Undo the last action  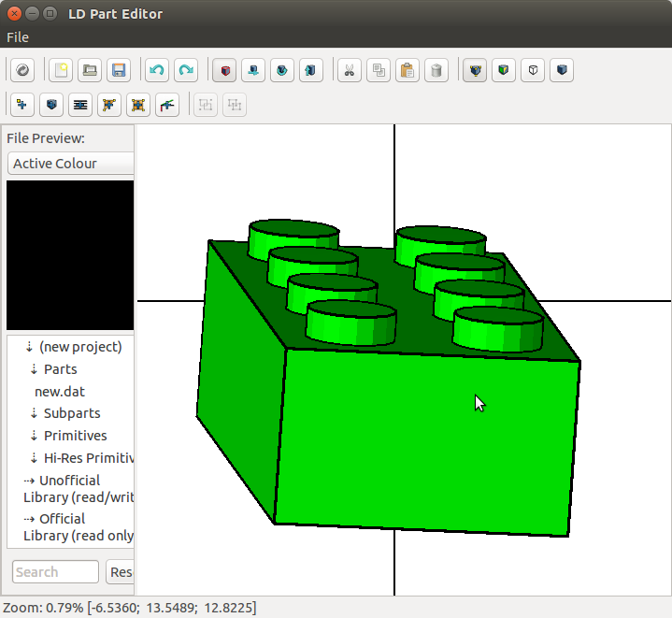(x=157, y=70)
